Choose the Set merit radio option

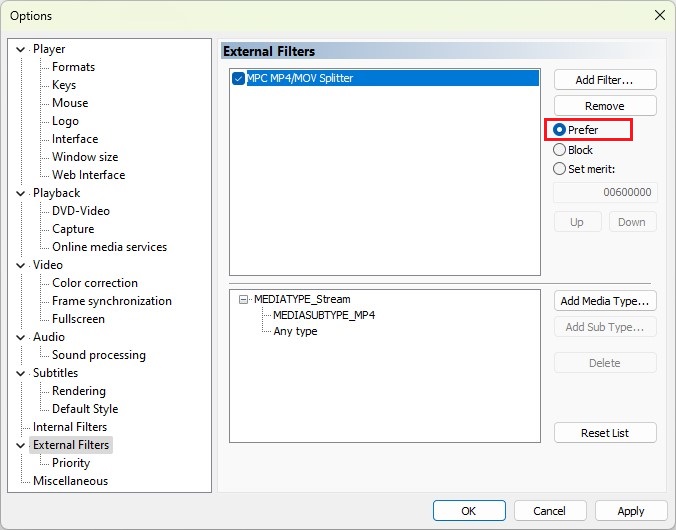559,169
